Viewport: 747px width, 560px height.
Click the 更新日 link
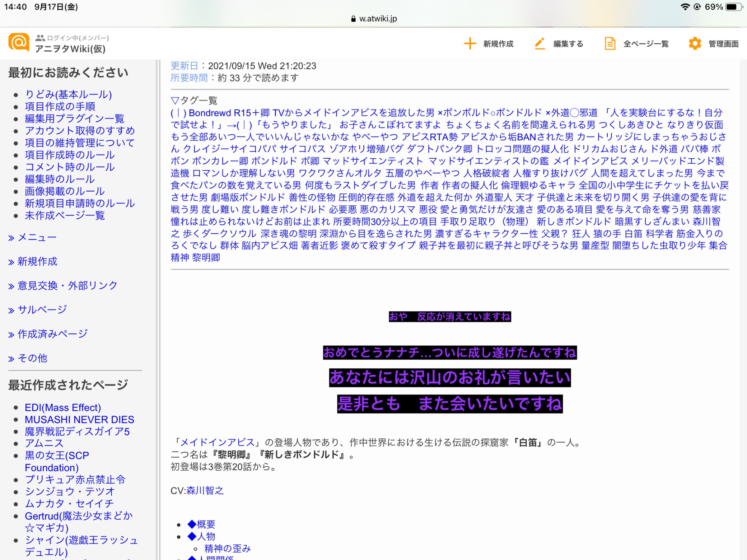click(184, 66)
